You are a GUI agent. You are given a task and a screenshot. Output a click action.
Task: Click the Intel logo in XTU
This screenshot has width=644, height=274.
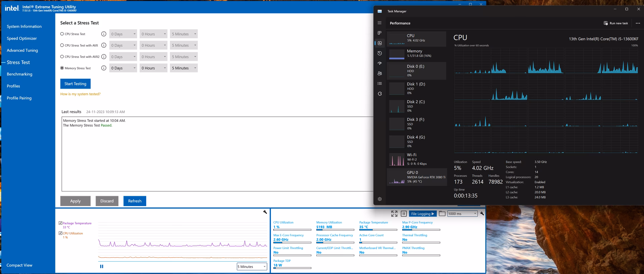[12, 8]
